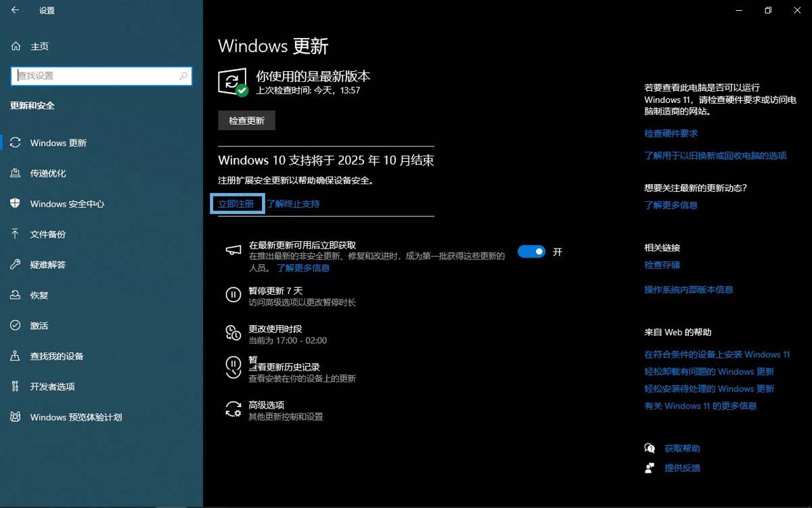
Task: Close the 设置 window
Action: 798,10
